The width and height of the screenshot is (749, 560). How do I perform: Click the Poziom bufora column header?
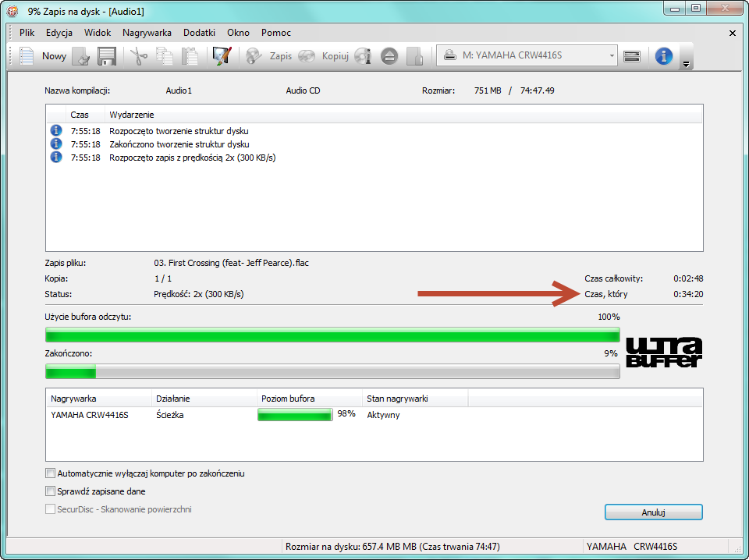(x=310, y=399)
